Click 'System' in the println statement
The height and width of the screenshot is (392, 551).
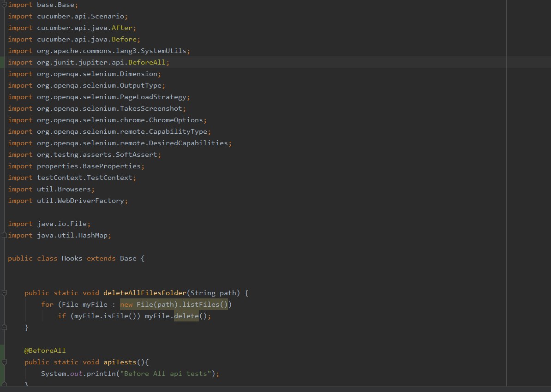(x=54, y=374)
